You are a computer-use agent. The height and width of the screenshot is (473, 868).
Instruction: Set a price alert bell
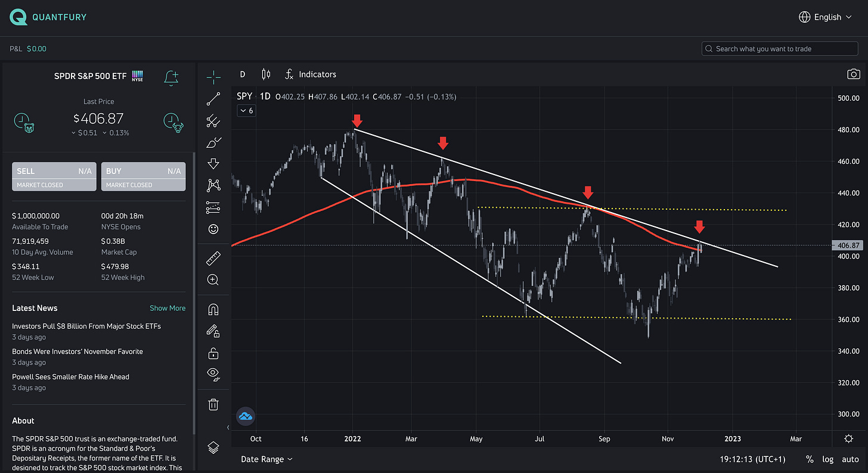pos(171,77)
